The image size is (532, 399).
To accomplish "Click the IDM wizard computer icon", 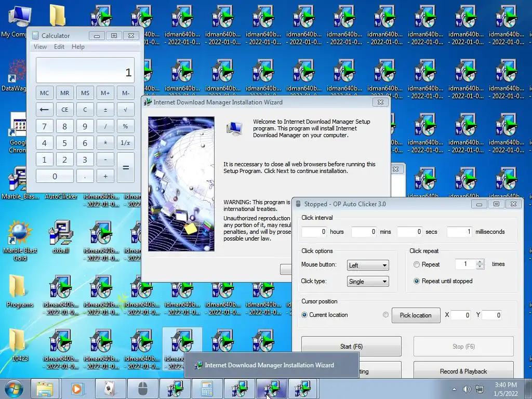I will [234, 128].
